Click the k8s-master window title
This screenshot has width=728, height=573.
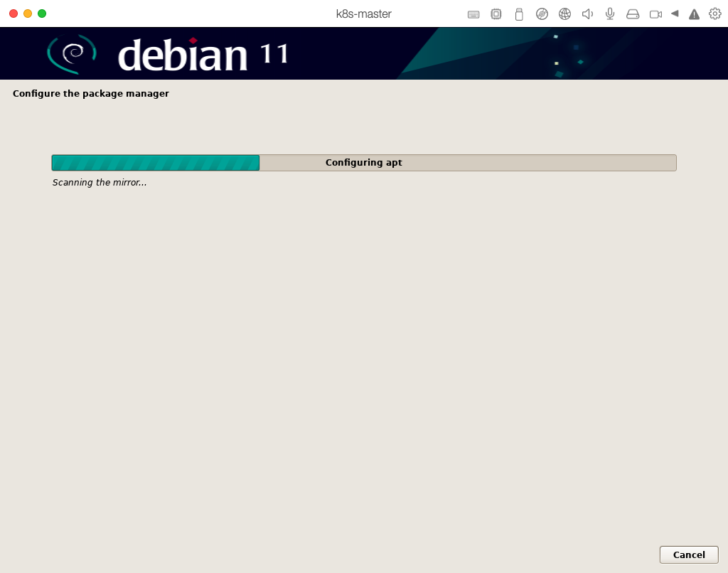point(363,14)
